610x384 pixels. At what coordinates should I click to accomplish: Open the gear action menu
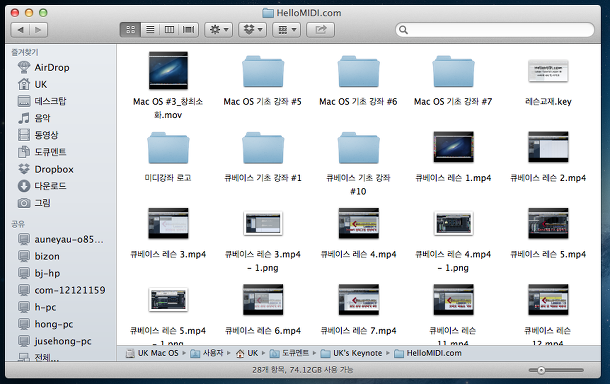tap(219, 30)
